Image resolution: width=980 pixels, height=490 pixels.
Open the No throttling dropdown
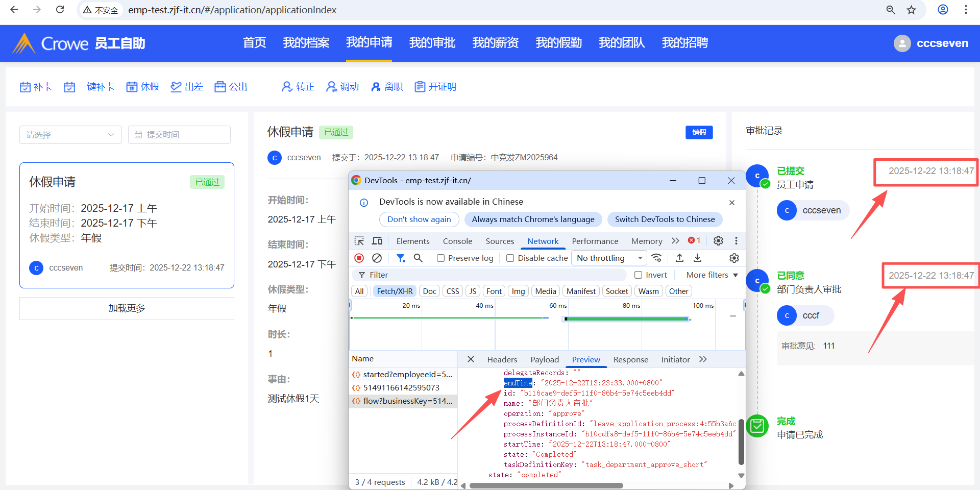pos(608,258)
